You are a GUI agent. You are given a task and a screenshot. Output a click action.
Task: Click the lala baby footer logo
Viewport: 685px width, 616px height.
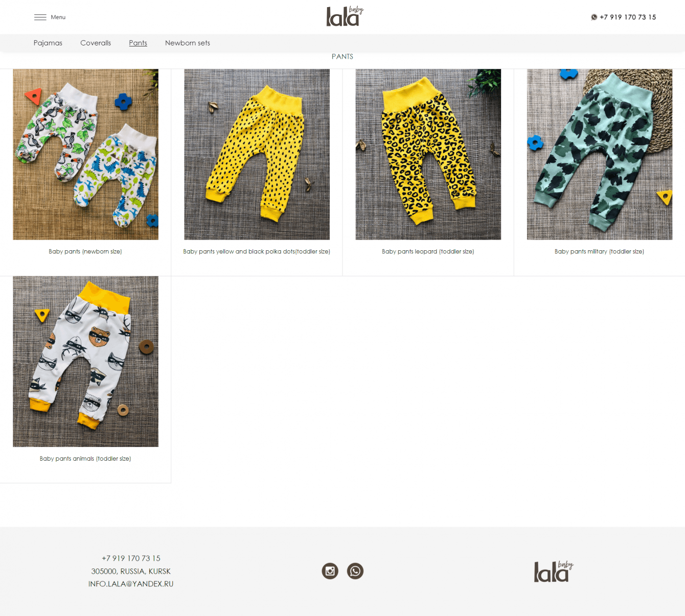[x=554, y=572]
